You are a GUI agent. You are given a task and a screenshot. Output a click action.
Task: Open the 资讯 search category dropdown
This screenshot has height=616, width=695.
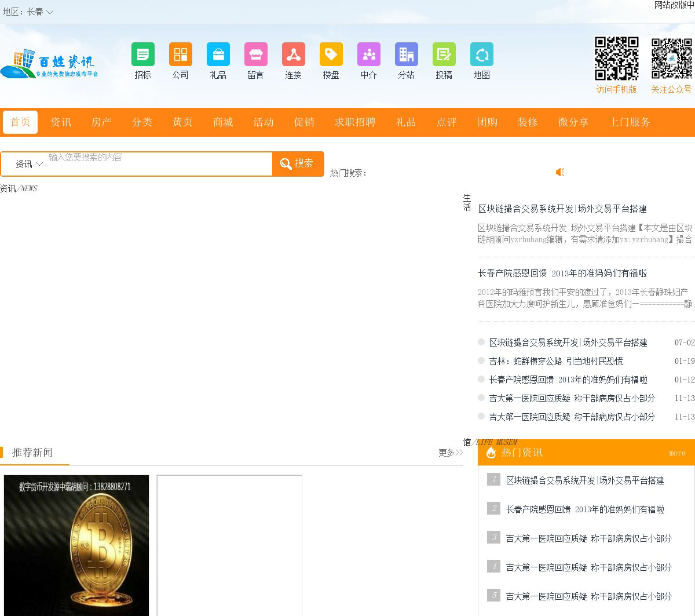pyautogui.click(x=29, y=164)
